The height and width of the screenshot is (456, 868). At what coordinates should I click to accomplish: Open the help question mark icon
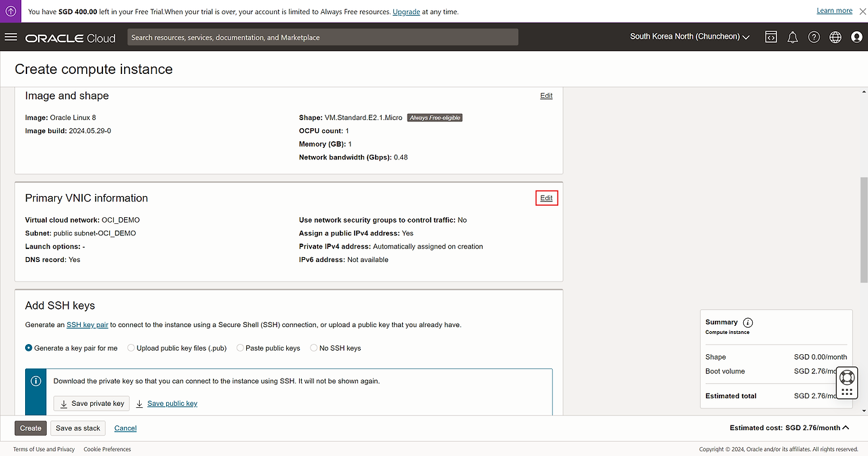click(814, 37)
